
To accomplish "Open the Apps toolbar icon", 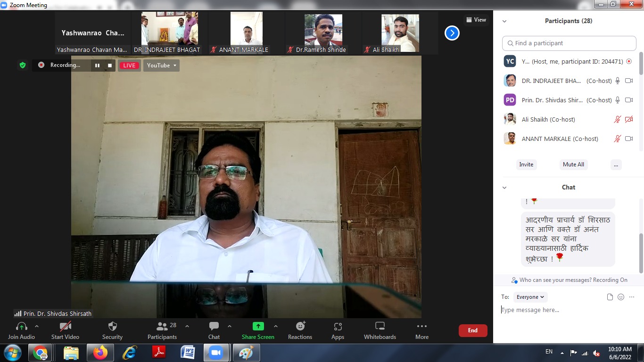I will (x=338, y=326).
